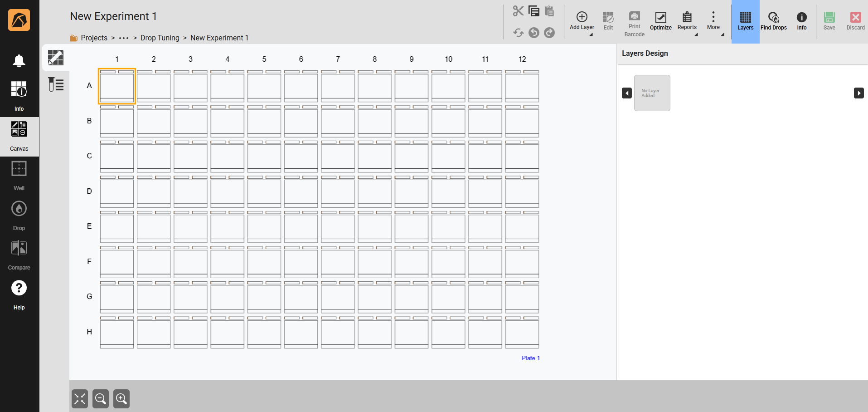Image resolution: width=868 pixels, height=412 pixels.
Task: Click the Undo arrow icon
Action: point(534,33)
